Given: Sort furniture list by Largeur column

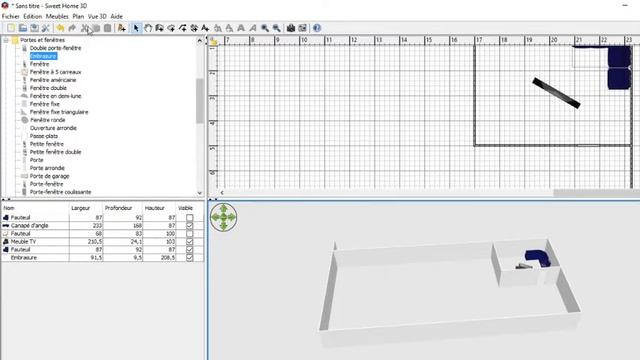Looking at the screenshot, I should coord(86,208).
